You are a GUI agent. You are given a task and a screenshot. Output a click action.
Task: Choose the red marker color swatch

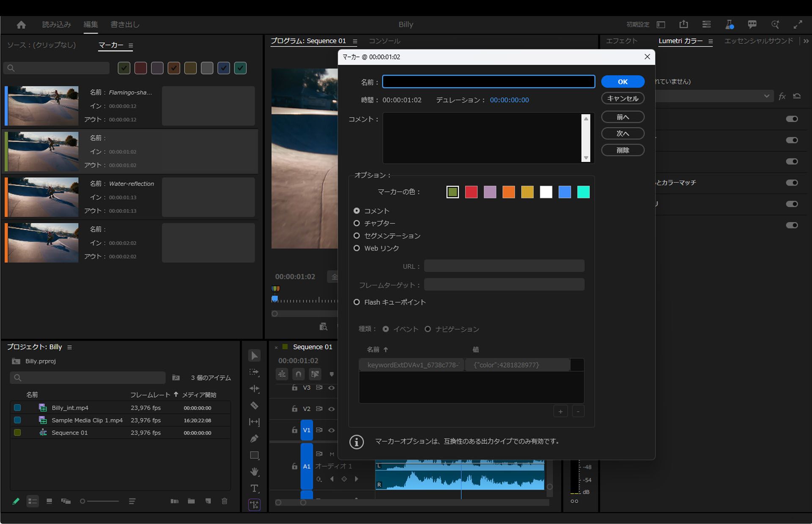pos(471,192)
